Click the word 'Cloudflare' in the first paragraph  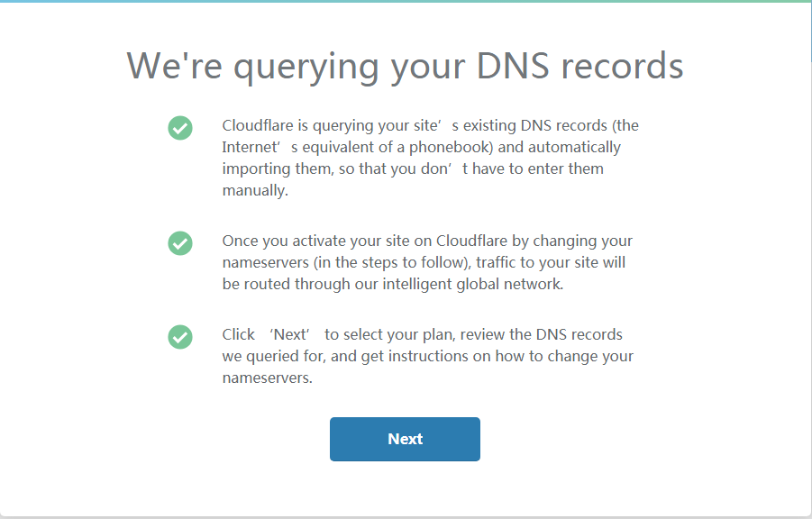(257, 125)
